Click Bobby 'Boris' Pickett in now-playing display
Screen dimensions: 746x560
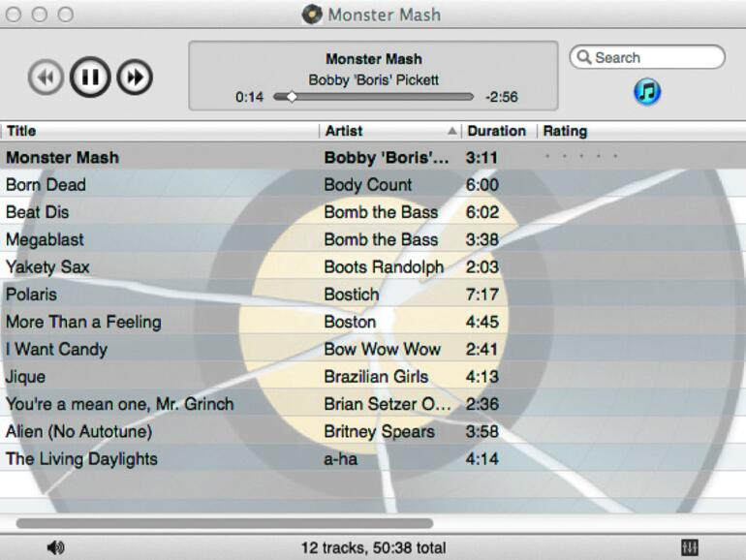(x=373, y=79)
